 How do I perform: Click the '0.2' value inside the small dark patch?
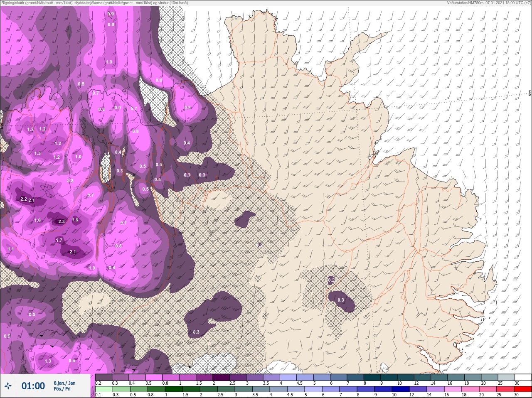(331, 280)
